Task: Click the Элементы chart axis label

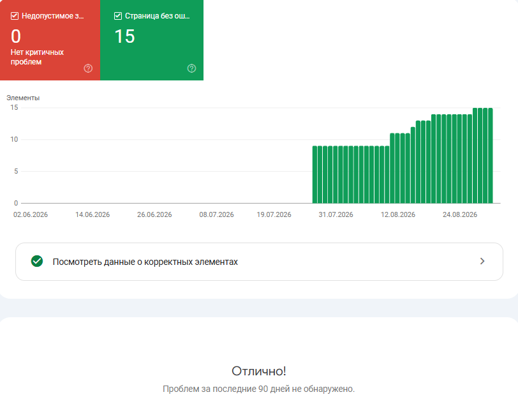Action: [23, 98]
